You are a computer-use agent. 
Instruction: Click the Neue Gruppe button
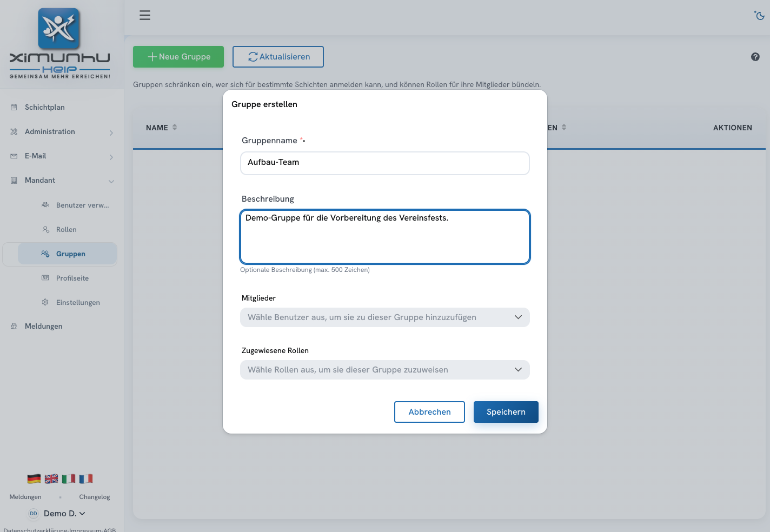(x=178, y=57)
